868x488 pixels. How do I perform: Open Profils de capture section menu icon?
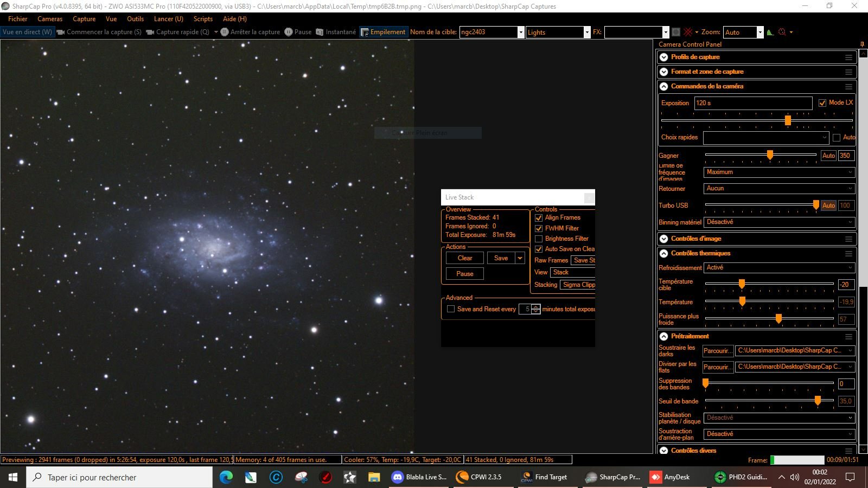click(848, 57)
